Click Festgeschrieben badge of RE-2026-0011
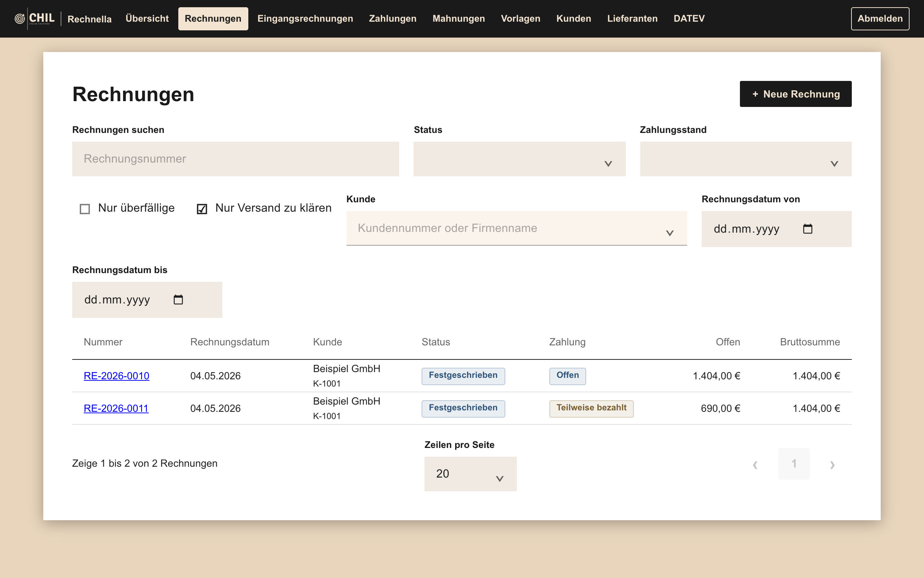 (463, 408)
